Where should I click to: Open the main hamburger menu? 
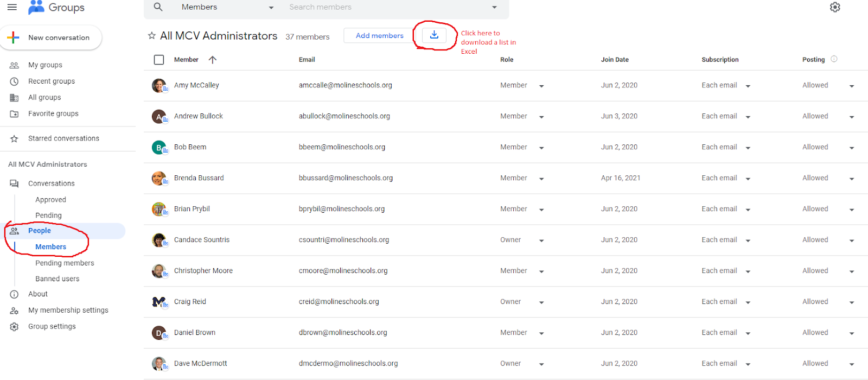[x=12, y=7]
